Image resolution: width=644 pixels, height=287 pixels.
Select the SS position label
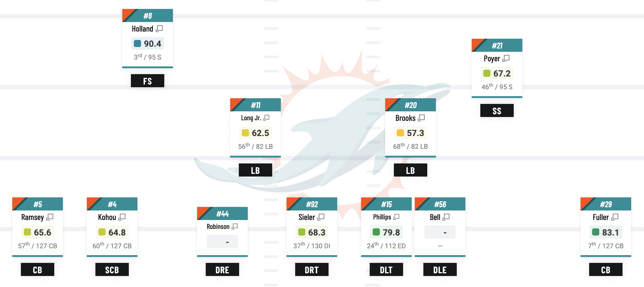(497, 111)
